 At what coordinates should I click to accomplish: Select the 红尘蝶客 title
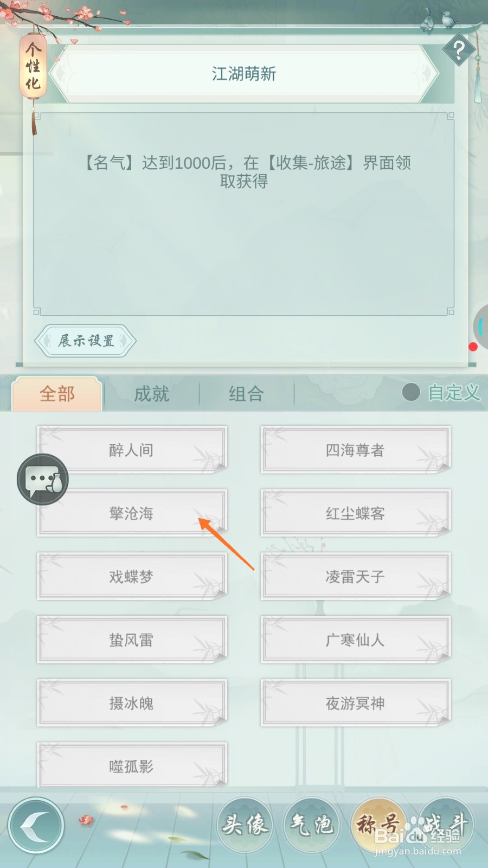tap(356, 513)
